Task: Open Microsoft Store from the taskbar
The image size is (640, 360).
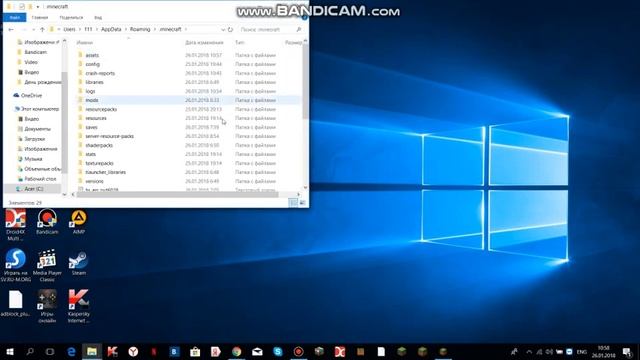Action: [195, 351]
